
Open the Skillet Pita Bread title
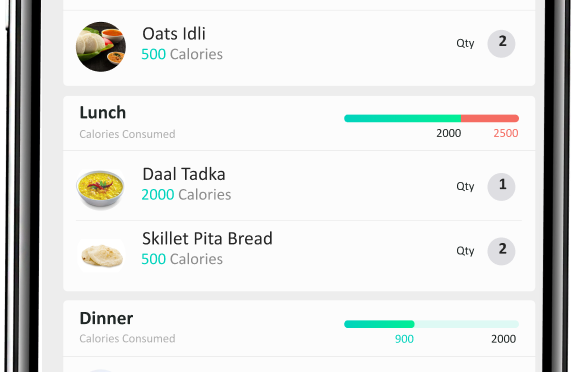207,239
